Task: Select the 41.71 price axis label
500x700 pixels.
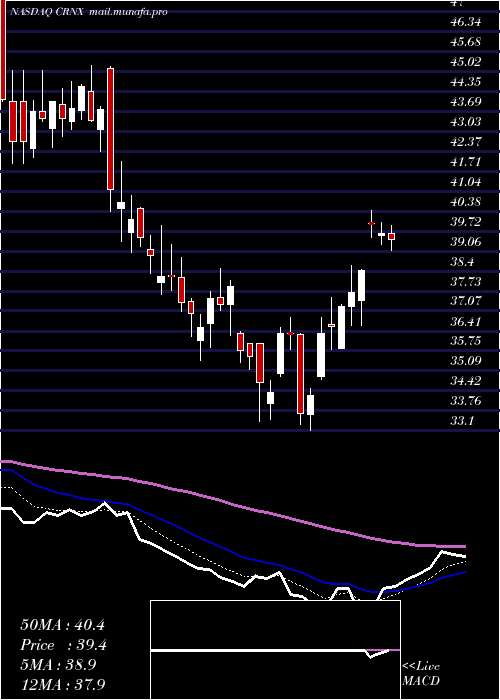Action: pyautogui.click(x=467, y=162)
